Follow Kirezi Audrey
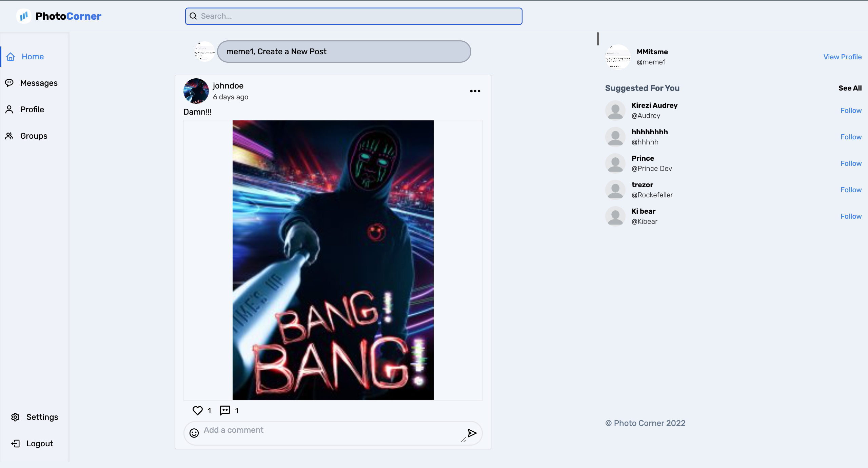Viewport: 868px width, 468px height. click(x=851, y=111)
